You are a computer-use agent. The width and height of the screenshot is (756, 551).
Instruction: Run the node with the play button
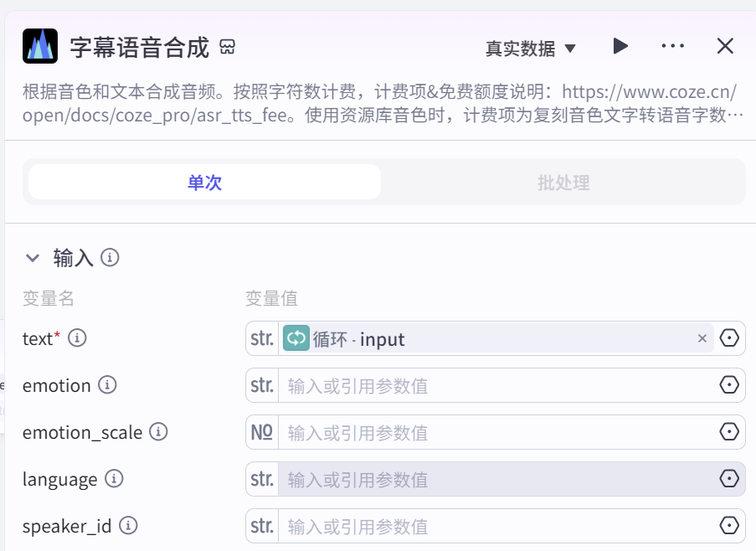coord(620,46)
